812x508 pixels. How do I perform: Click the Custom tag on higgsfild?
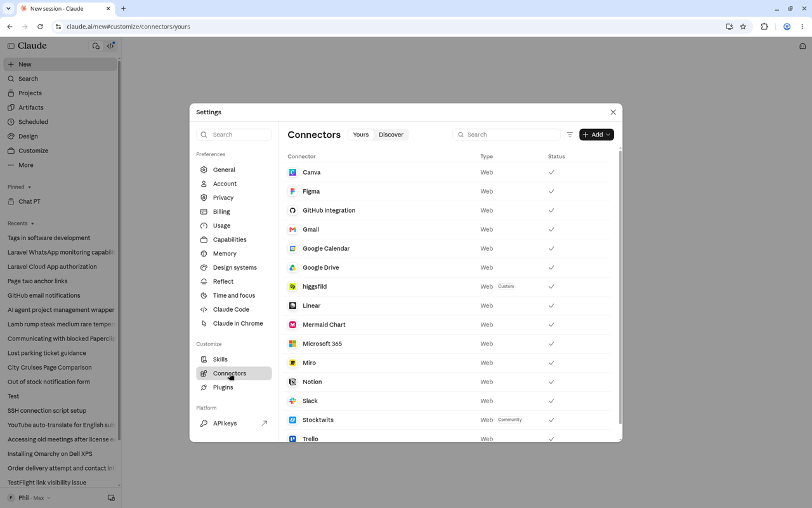(506, 286)
